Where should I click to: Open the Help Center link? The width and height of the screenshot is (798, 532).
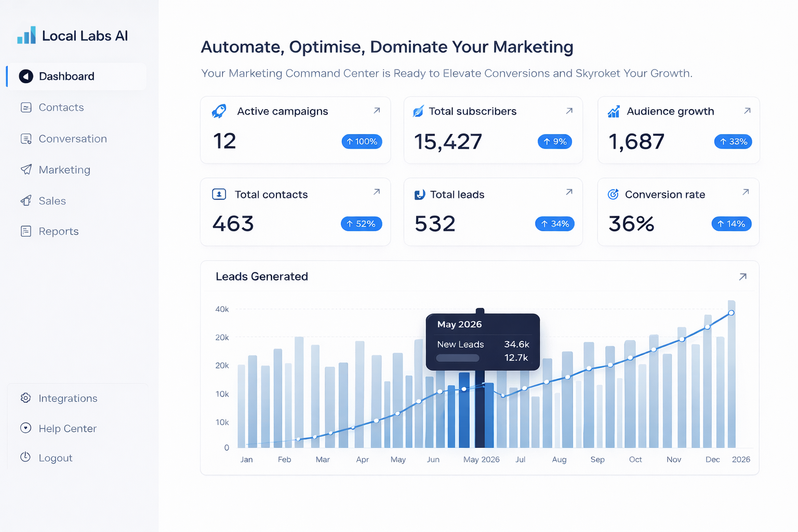(68, 429)
